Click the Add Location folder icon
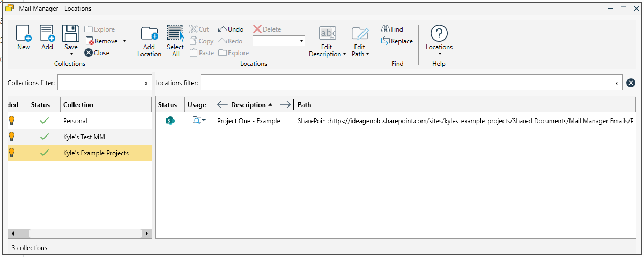 149,33
